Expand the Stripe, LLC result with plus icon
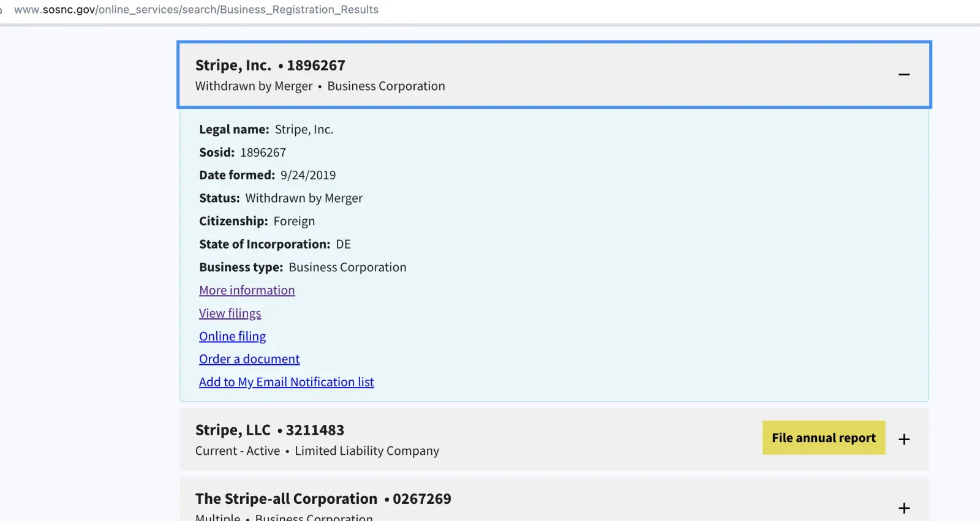The image size is (980, 521). pyautogui.click(x=903, y=440)
